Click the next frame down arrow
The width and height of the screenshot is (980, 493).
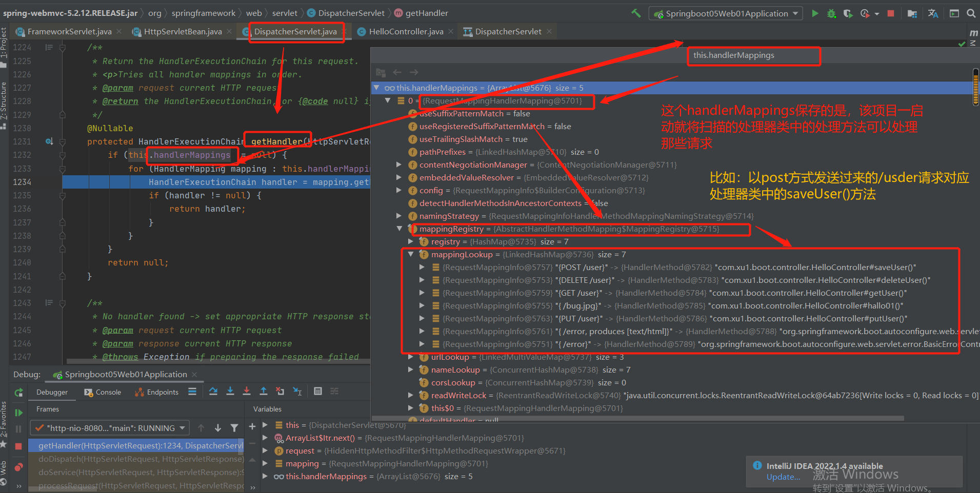point(218,428)
